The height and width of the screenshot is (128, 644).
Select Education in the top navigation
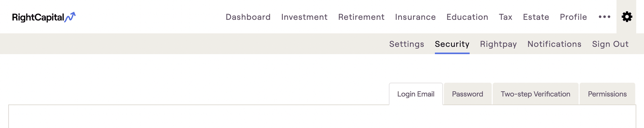tap(467, 17)
